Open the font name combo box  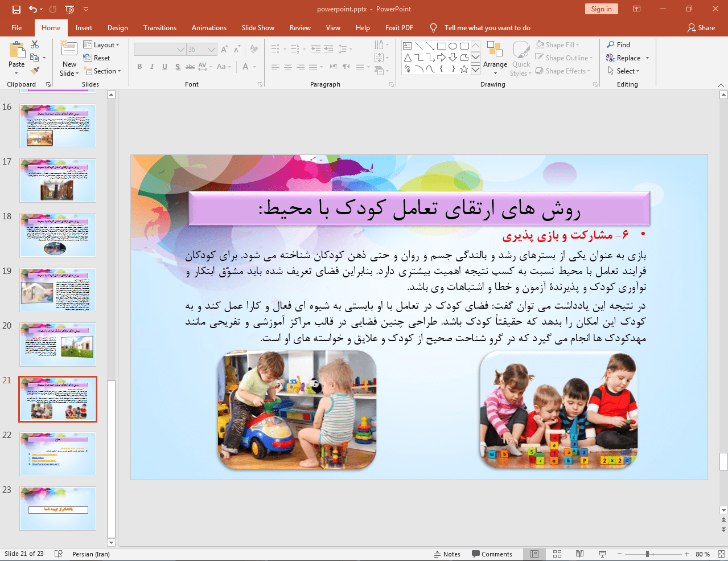click(x=160, y=50)
